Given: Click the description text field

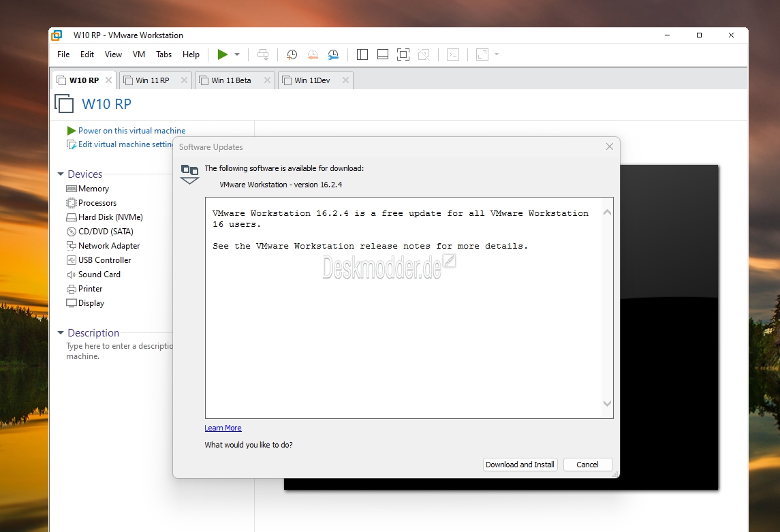Looking at the screenshot, I should tap(119, 351).
